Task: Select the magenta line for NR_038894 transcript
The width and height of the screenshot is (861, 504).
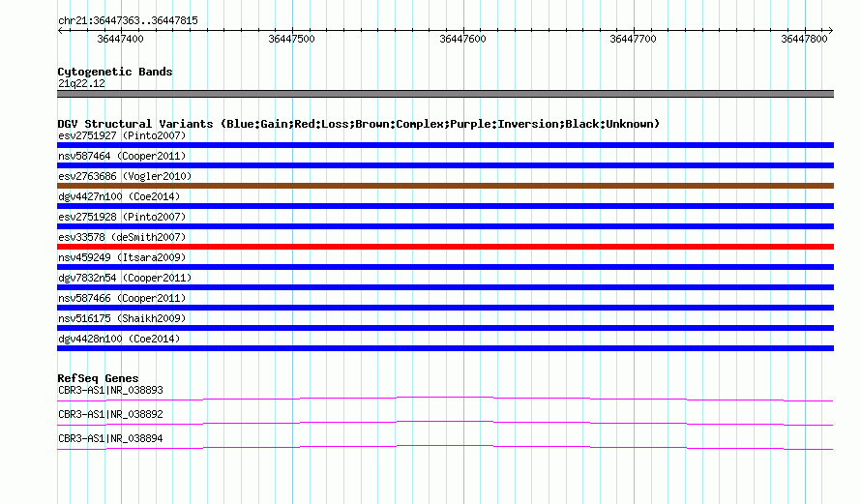Action: [445, 446]
